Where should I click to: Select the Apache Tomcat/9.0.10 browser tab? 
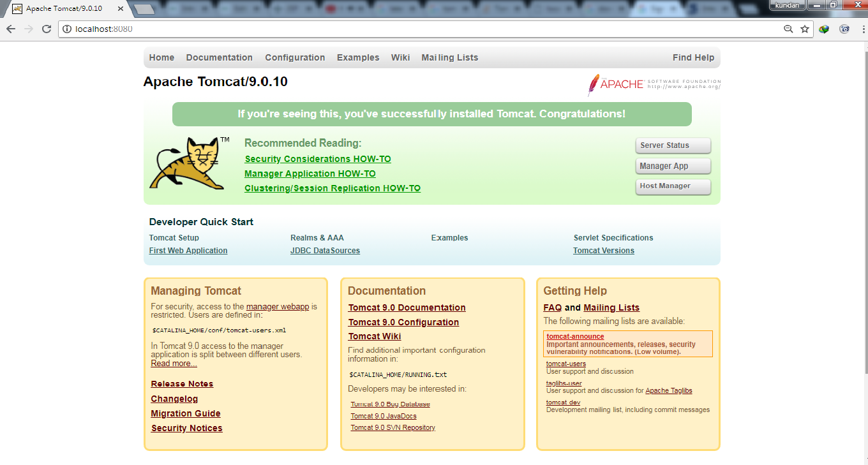(66, 9)
